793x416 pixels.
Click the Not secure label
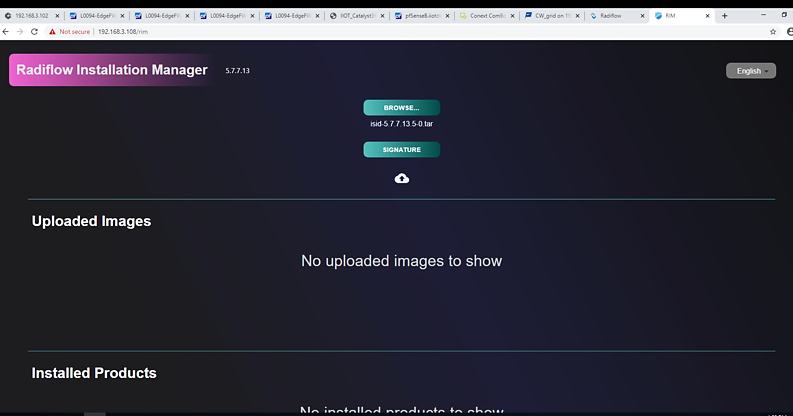click(x=74, y=31)
